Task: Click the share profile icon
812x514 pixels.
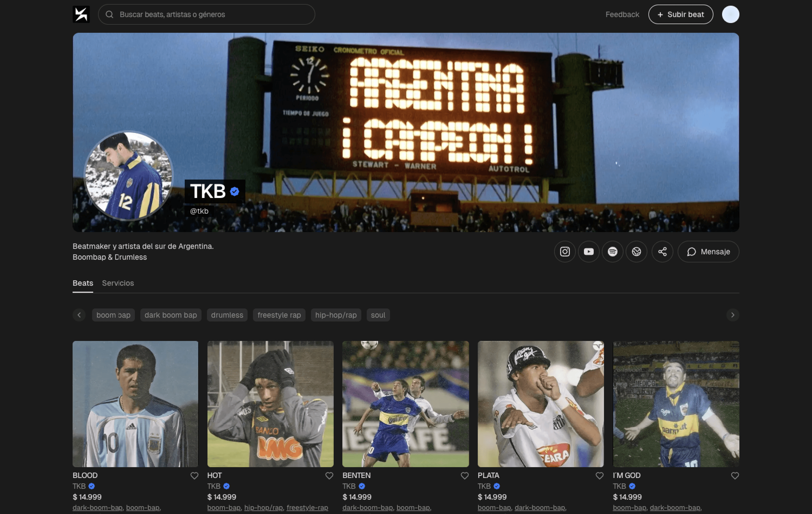Action: point(662,252)
